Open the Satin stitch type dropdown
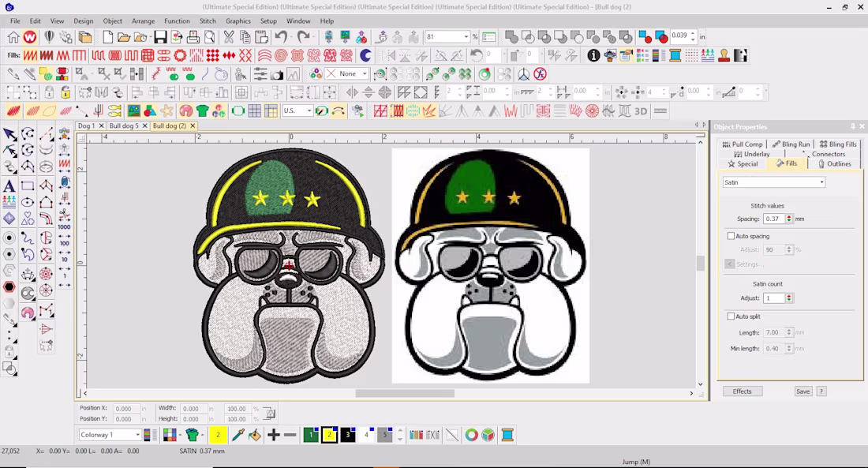This screenshot has height=468, width=868. tap(821, 182)
